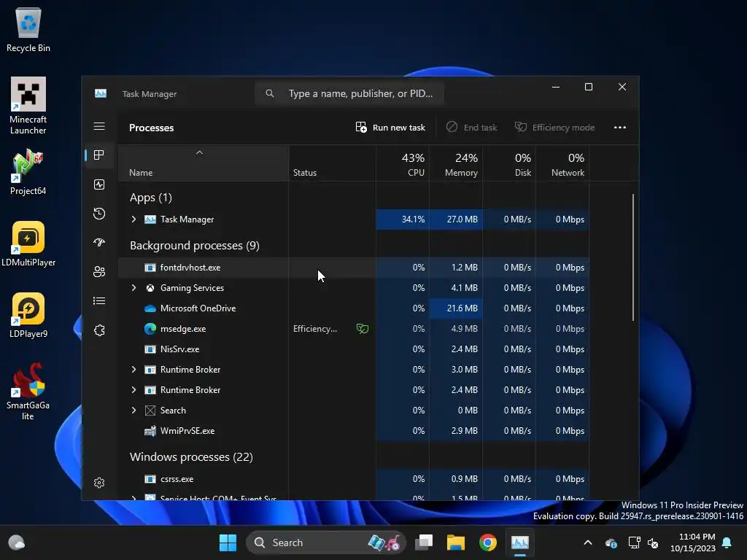The height and width of the screenshot is (560, 747).
Task: Click the Windows processes (22) heading
Action: [191, 457]
